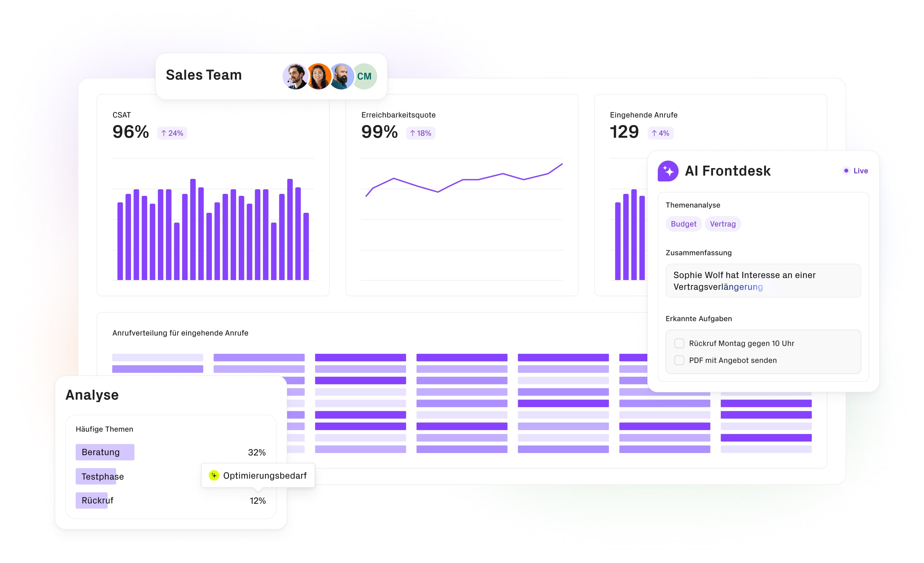Select the Vertrag topic tag
924x563 pixels.
click(x=723, y=224)
